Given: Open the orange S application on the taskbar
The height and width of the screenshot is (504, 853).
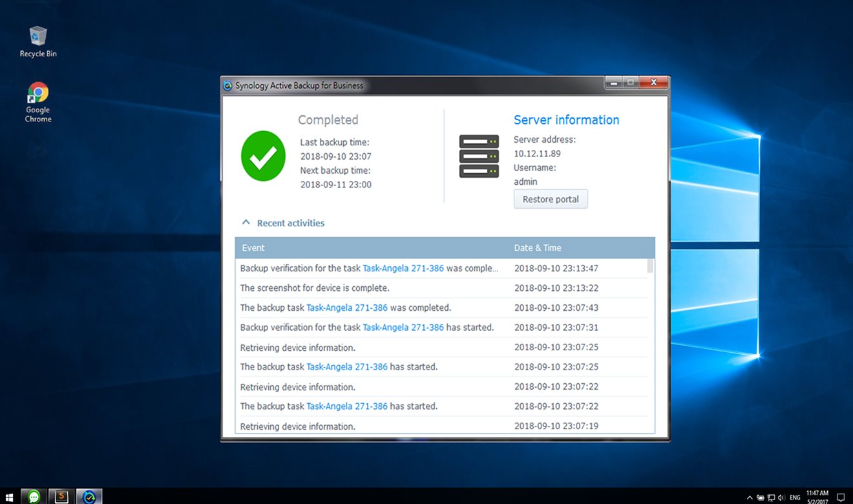Looking at the screenshot, I should tap(60, 496).
